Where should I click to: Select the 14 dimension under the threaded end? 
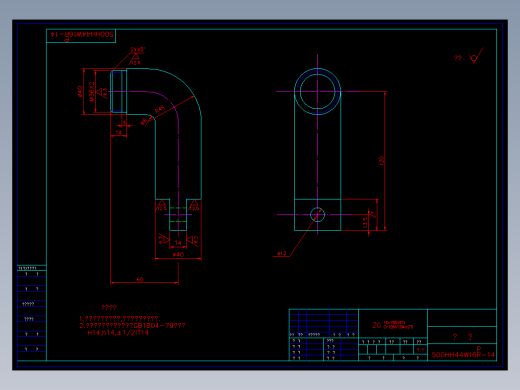coord(118,132)
